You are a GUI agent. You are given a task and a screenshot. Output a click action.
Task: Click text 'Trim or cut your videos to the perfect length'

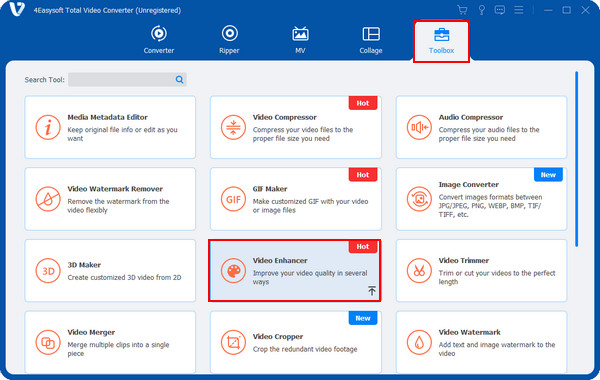pos(497,277)
